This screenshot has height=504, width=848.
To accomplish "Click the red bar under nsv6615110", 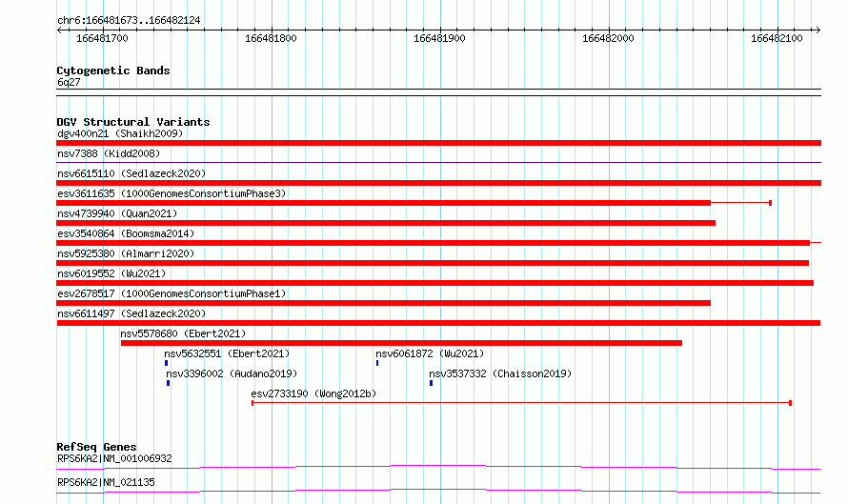I will click(x=438, y=183).
